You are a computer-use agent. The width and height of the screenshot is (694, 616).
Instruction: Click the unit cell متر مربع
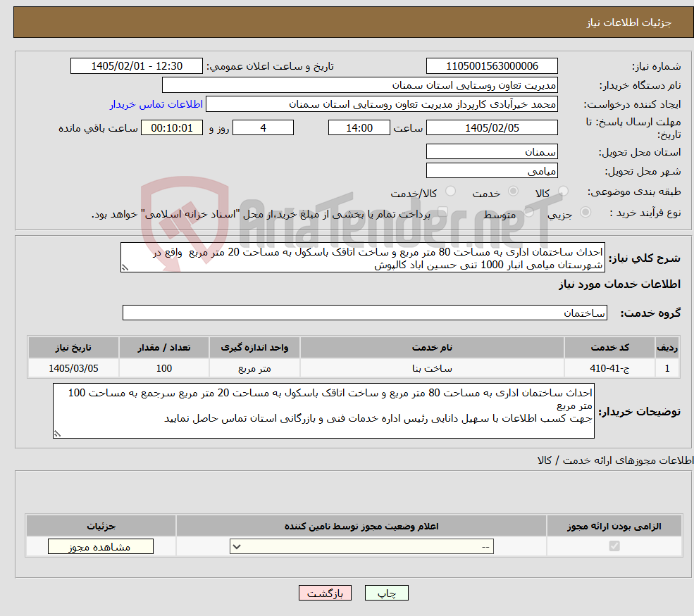[x=254, y=368]
